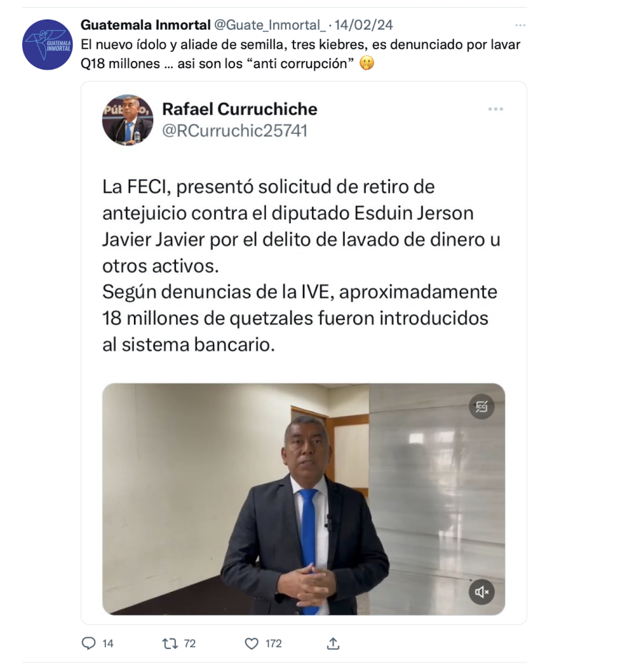Play the embedded video thumbnail
Image resolution: width=639 pixels, height=672 pixels.
(303, 499)
